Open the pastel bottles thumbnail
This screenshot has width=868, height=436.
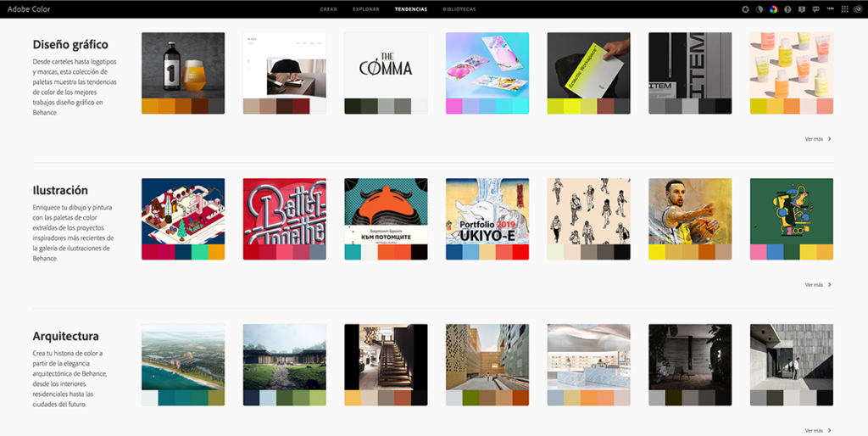pos(792,65)
